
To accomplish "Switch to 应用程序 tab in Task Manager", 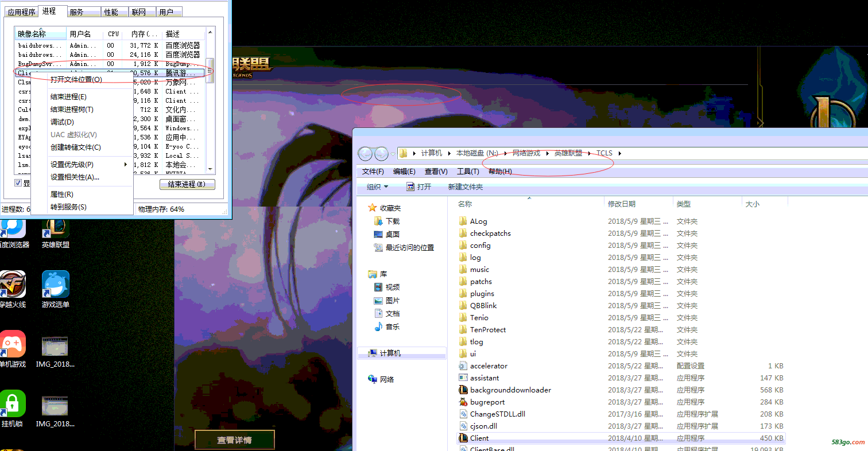I will [x=21, y=12].
